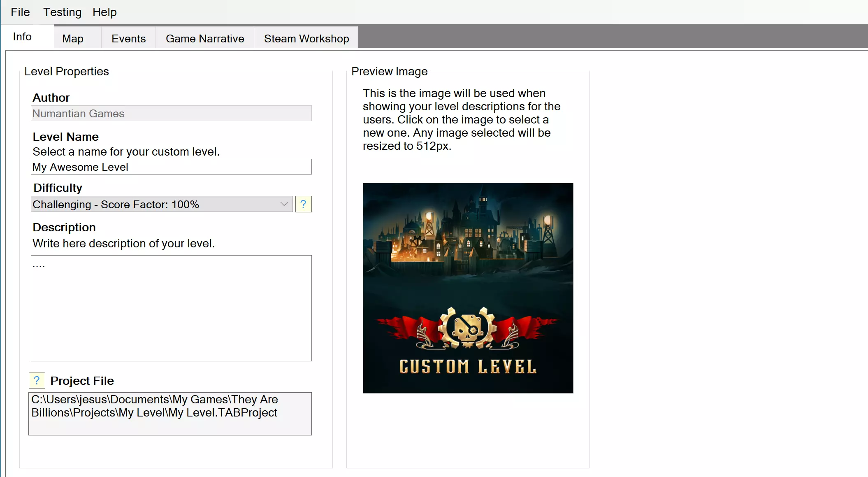868x477 pixels.
Task: Switch to the Game Narrative tab
Action: (x=205, y=38)
